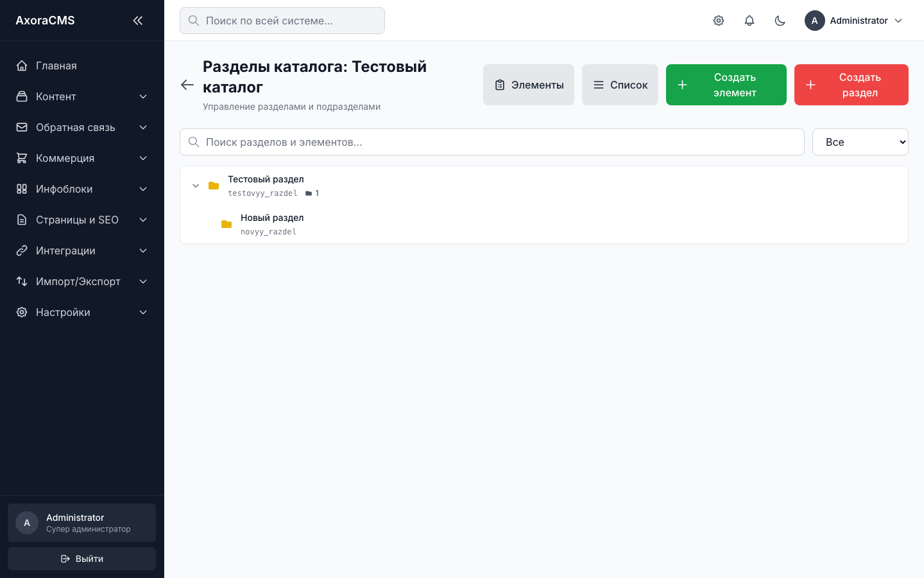Open the Все filter dropdown
924x578 pixels.
tap(860, 142)
